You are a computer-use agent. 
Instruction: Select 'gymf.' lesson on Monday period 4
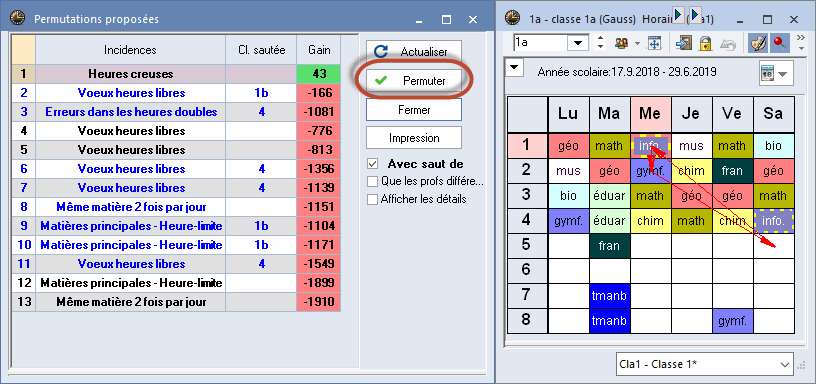[568, 220]
